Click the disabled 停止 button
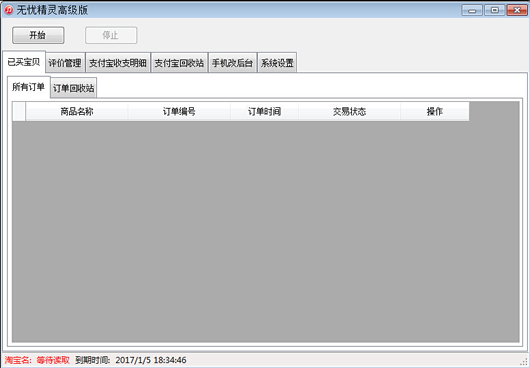 [x=111, y=35]
